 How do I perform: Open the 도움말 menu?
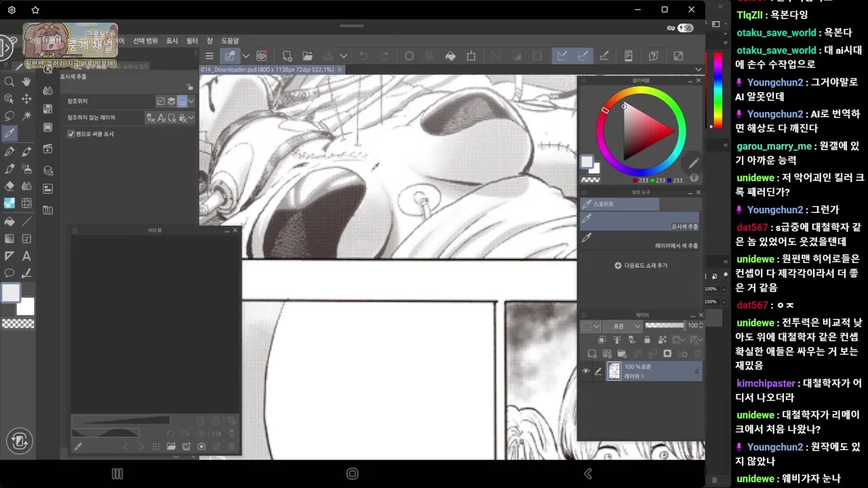click(230, 41)
